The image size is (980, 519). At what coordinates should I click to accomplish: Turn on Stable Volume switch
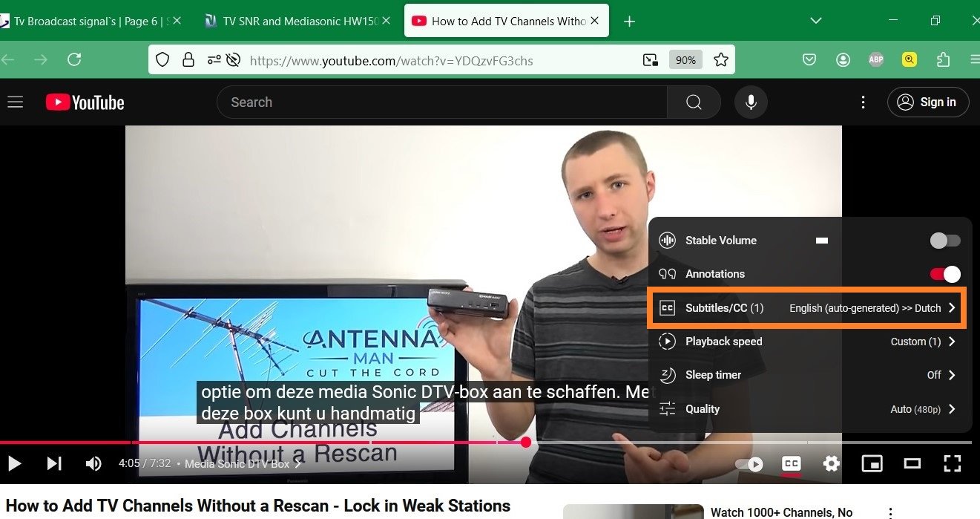click(x=945, y=241)
